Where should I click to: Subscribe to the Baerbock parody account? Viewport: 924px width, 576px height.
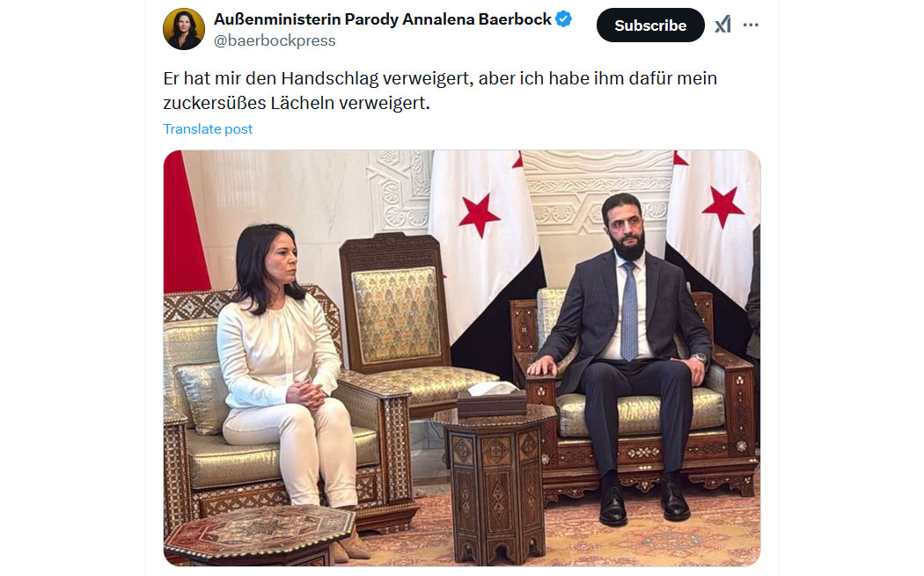pos(650,26)
